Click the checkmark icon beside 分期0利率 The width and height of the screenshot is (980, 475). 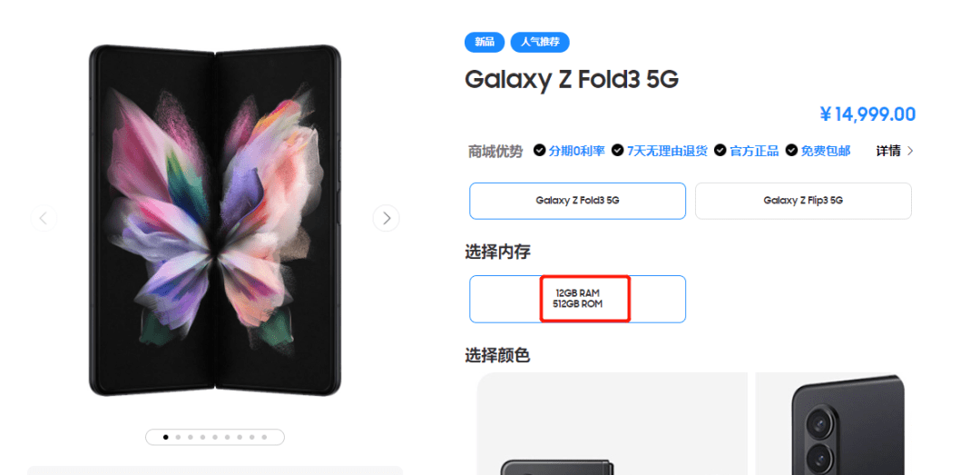[539, 151]
